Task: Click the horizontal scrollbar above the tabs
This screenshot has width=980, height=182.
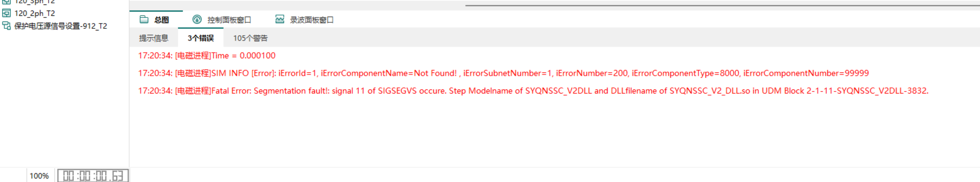Action: pyautogui.click(x=722, y=5)
